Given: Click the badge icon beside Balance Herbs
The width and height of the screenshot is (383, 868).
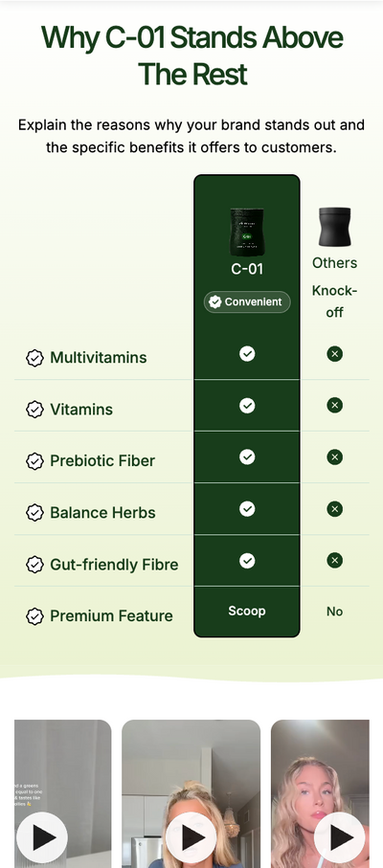Looking at the screenshot, I should pyautogui.click(x=34, y=513).
